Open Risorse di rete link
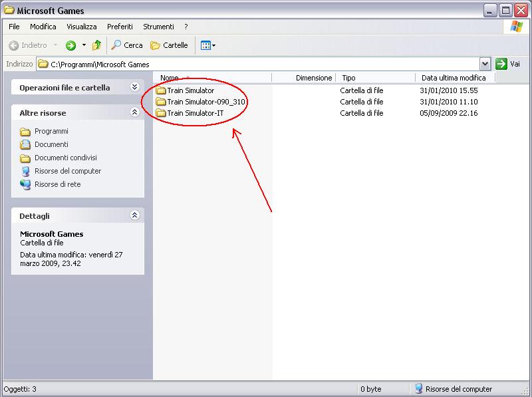The width and height of the screenshot is (532, 397). point(58,184)
